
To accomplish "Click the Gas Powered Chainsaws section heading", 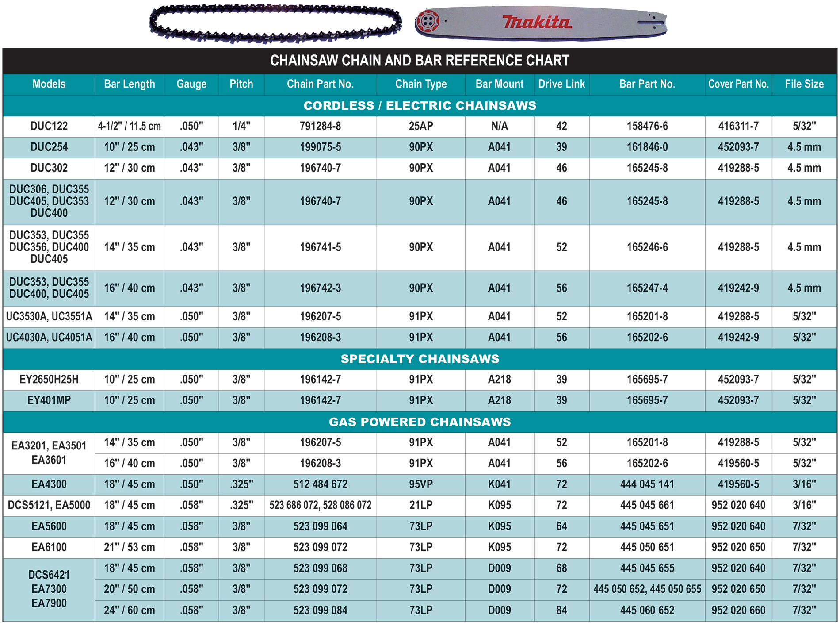I will pos(420,422).
